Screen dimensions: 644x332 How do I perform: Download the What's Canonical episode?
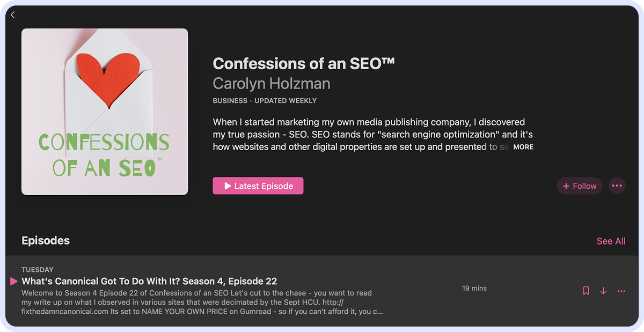pyautogui.click(x=603, y=291)
